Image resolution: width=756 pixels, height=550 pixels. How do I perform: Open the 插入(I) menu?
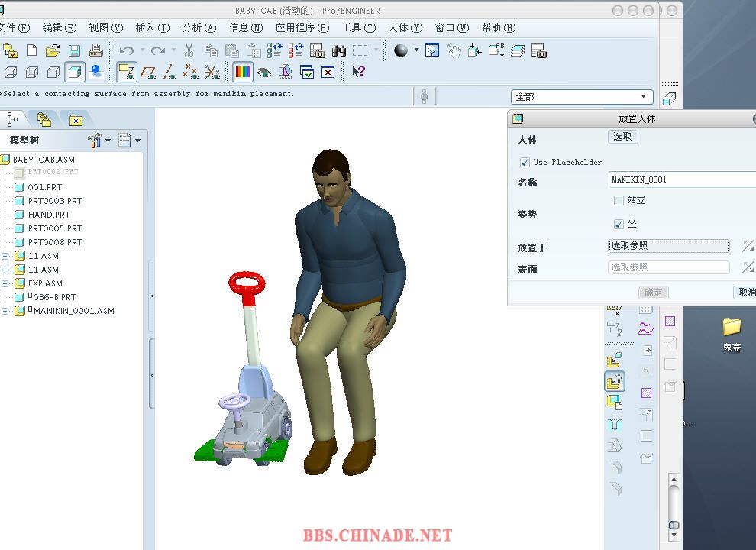coord(153,28)
